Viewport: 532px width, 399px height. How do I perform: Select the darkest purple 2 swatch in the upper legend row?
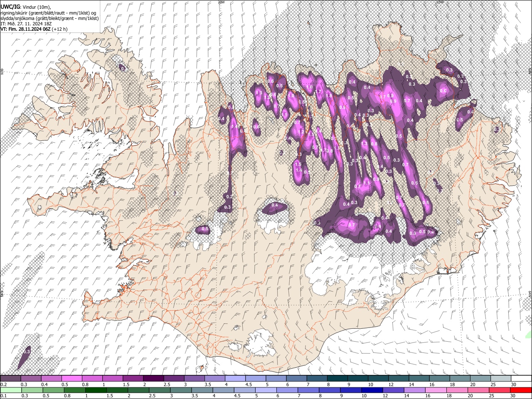[x=153, y=379]
